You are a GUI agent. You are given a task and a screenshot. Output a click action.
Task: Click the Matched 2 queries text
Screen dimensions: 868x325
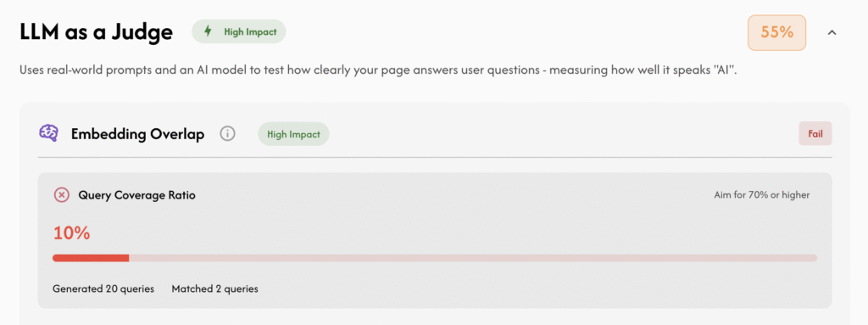[x=214, y=289]
